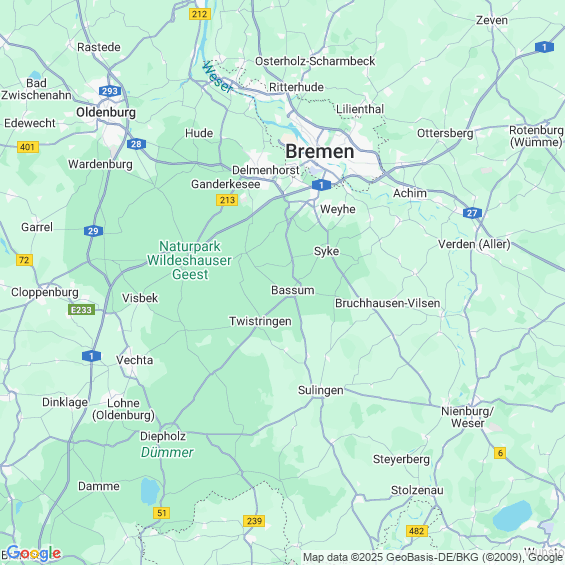Select the Nienburg/Weser town label
Viewport: 565px width, 565px height.
[467, 417]
